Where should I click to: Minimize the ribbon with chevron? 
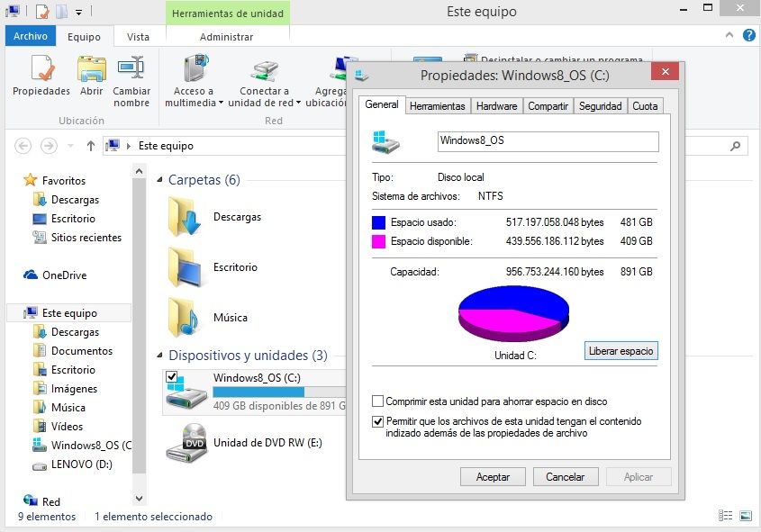[729, 35]
